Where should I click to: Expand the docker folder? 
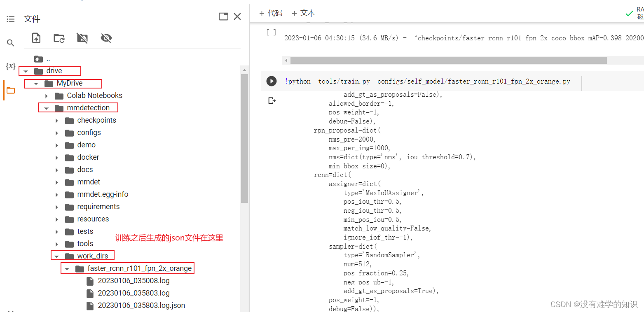(x=57, y=158)
